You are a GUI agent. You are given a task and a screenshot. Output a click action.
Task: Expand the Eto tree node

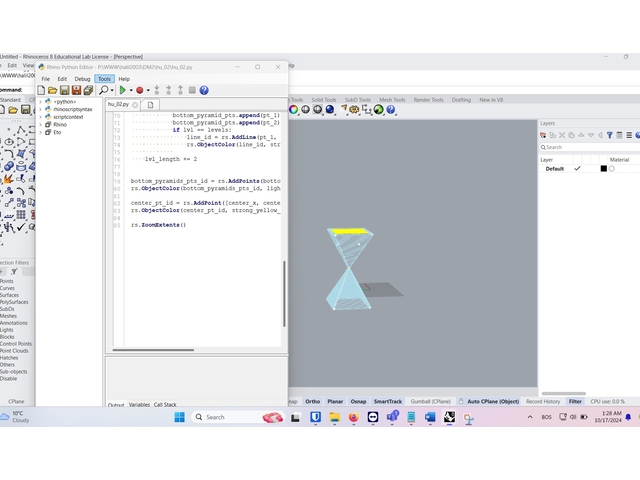pos(41,132)
